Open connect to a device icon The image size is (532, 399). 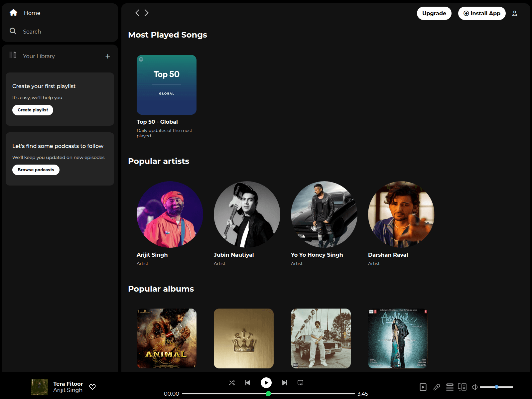click(462, 387)
